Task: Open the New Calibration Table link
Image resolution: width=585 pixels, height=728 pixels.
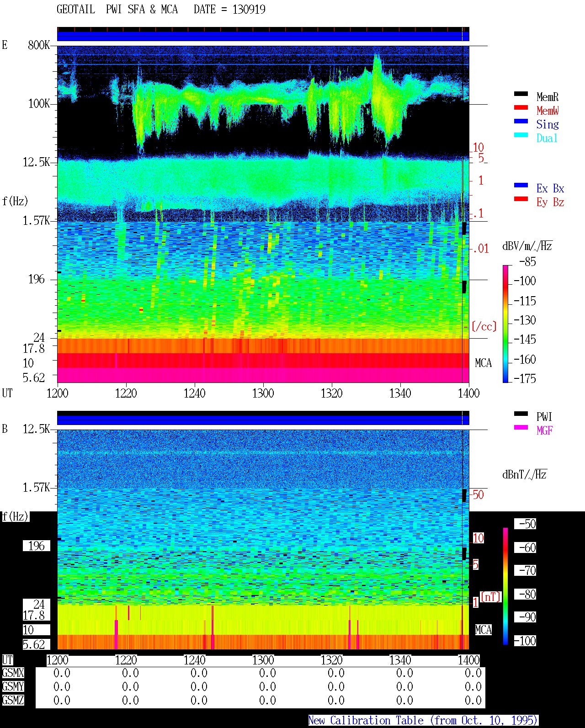Action: (x=423, y=721)
